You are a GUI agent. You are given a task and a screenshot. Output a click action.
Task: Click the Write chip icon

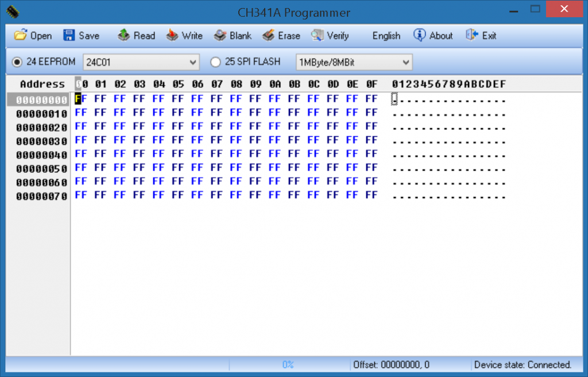172,35
